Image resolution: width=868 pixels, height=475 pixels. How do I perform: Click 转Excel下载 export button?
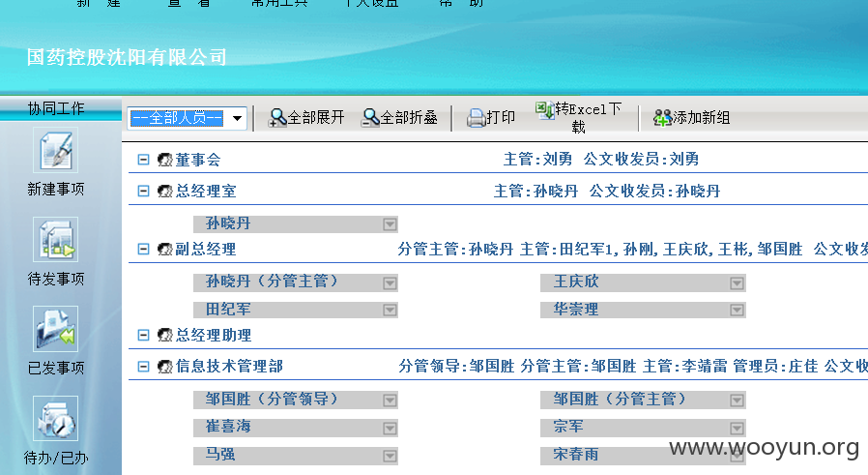click(x=578, y=117)
